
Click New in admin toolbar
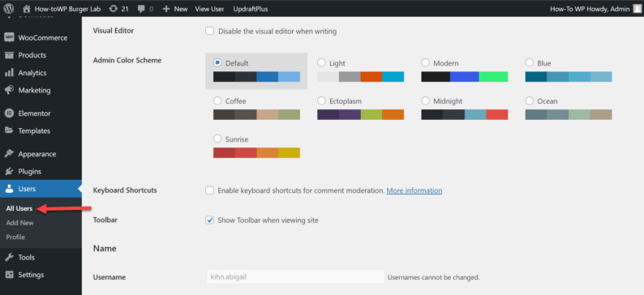[181, 9]
